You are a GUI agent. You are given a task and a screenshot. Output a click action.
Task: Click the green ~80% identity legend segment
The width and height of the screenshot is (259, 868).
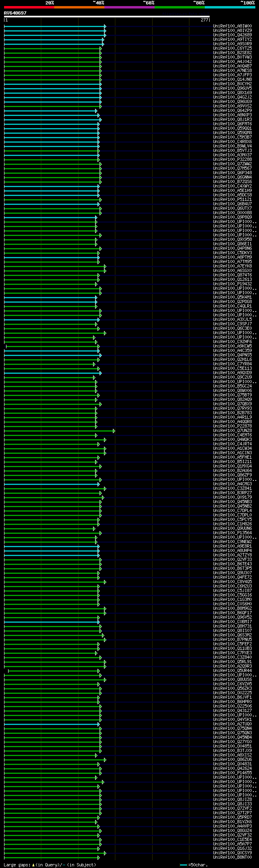tap(180, 7)
